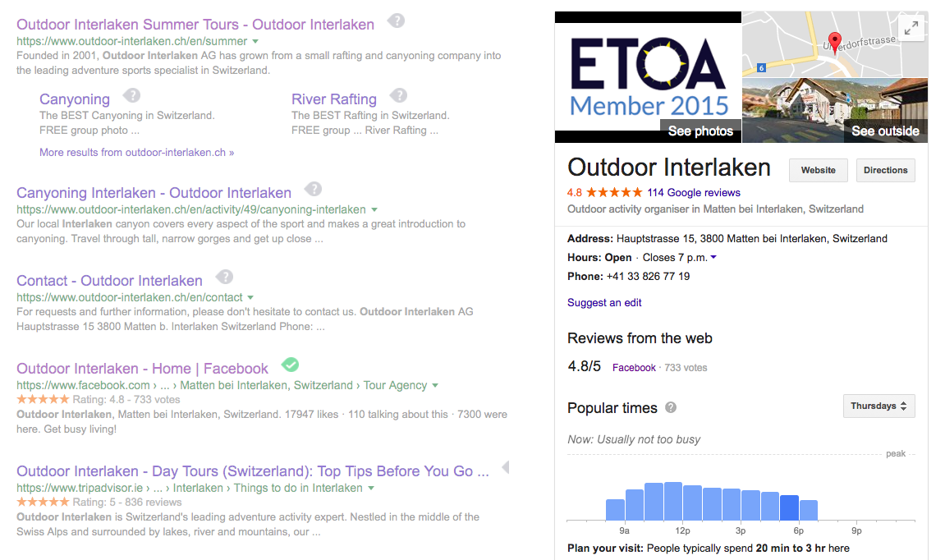Open dropdown arrow next to outdoor-interlaken.ch/en/summer URL
Viewport: 945px width, 560px height.
tap(255, 41)
